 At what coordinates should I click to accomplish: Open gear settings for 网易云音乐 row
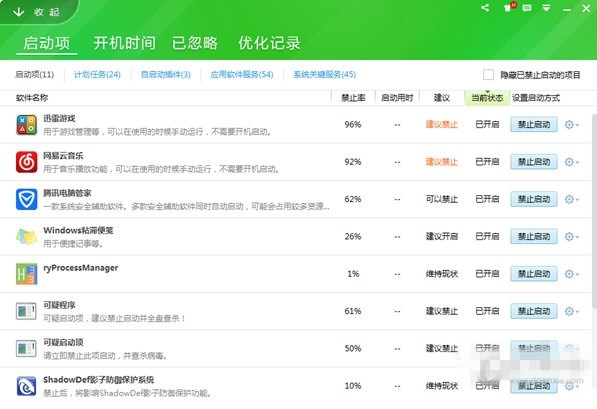click(x=571, y=162)
